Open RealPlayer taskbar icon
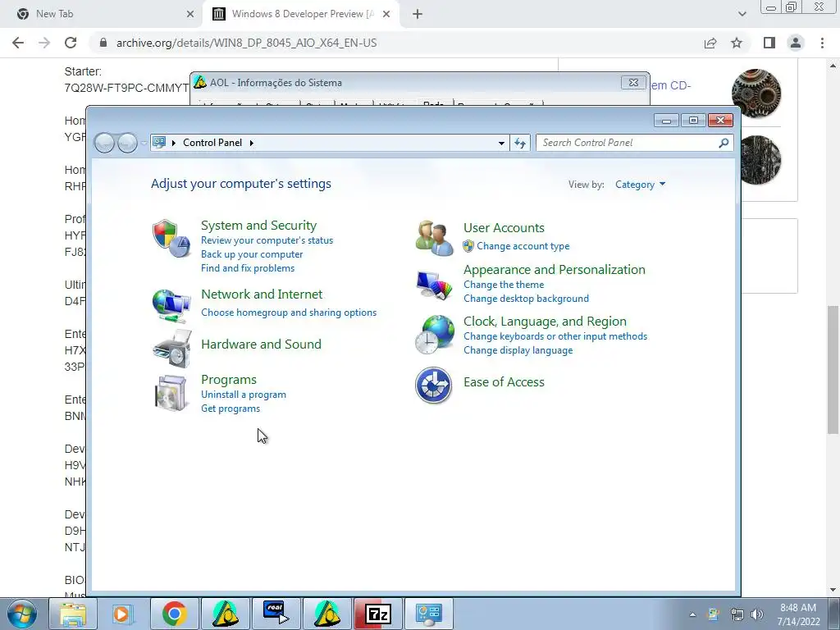The image size is (840, 630). [x=276, y=614]
